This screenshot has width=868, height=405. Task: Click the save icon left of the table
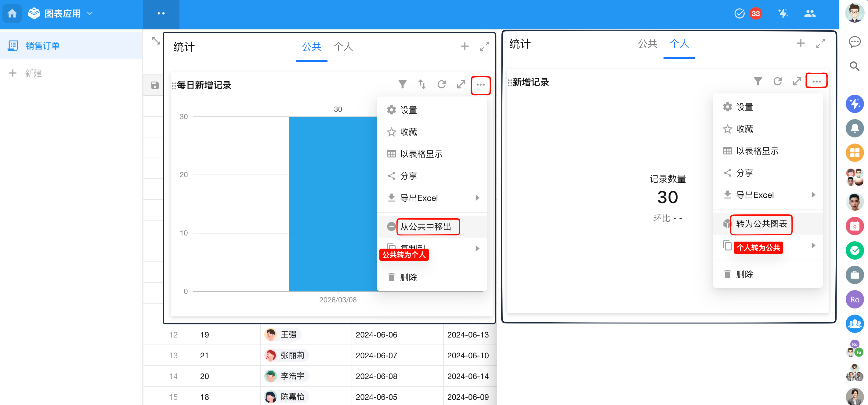pyautogui.click(x=155, y=85)
